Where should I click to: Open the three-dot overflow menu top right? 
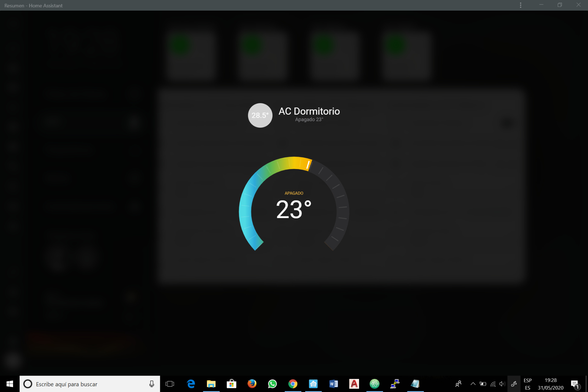click(521, 5)
